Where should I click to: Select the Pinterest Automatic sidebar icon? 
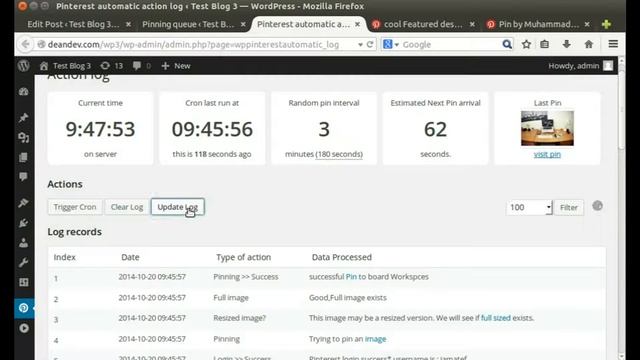click(24, 308)
